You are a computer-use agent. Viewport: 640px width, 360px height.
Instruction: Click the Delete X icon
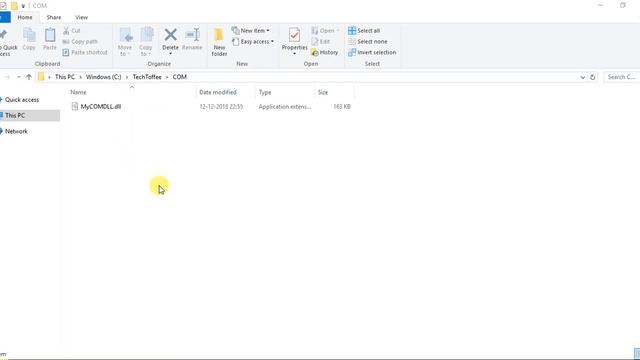[171, 35]
